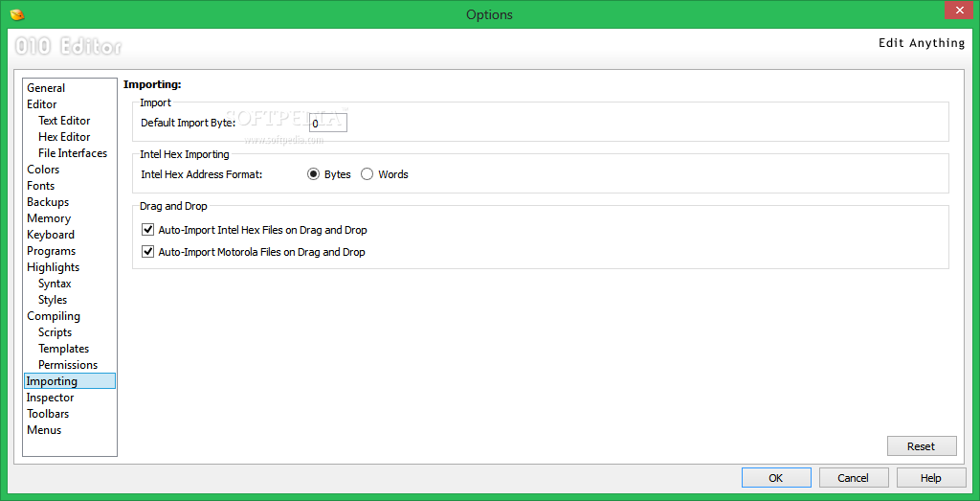
Task: Open the Toolbars options category
Action: pyautogui.click(x=48, y=414)
